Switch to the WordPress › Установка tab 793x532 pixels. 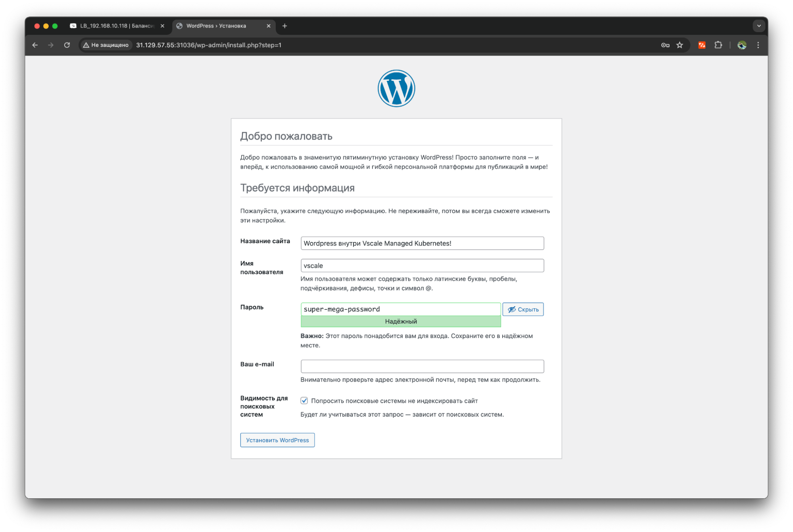click(223, 26)
